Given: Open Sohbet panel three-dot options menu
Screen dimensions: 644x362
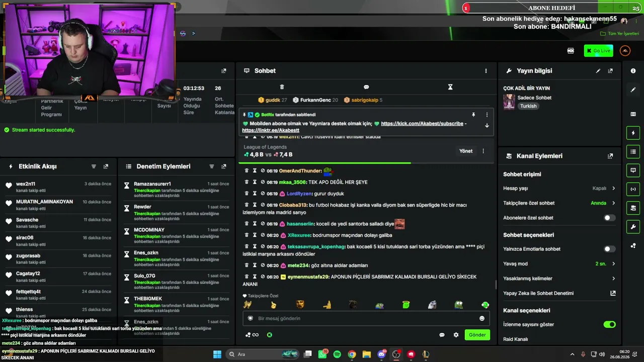Looking at the screenshot, I should (486, 71).
